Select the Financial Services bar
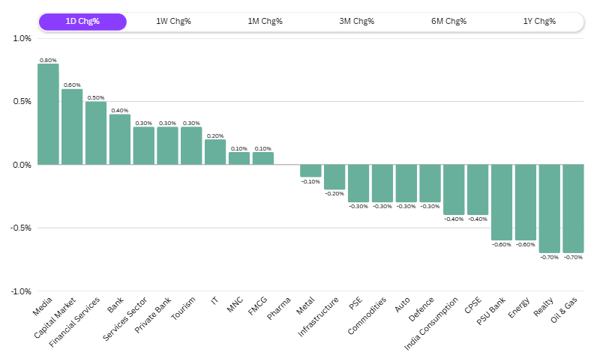The image size is (594, 364). (96, 133)
